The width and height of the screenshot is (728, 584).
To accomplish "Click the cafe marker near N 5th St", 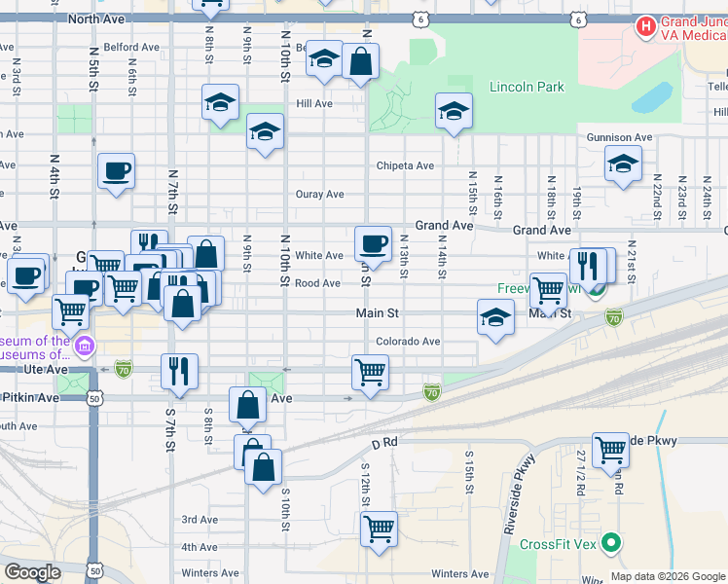I will point(116,172).
